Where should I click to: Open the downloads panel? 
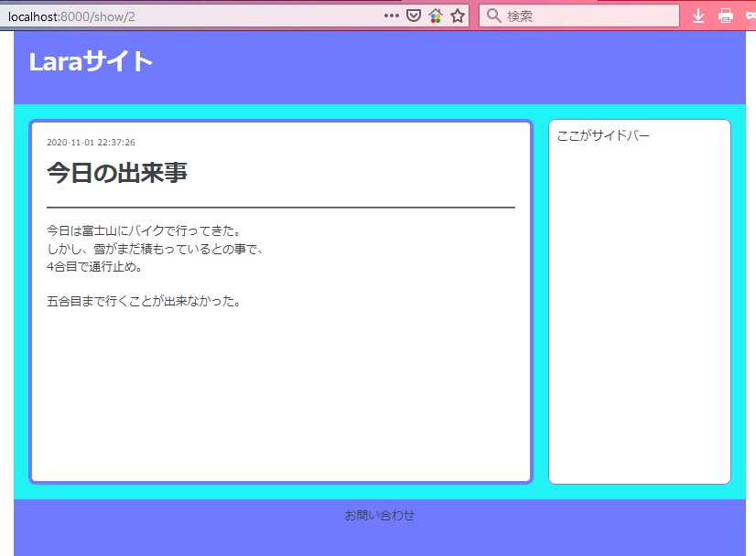click(698, 16)
